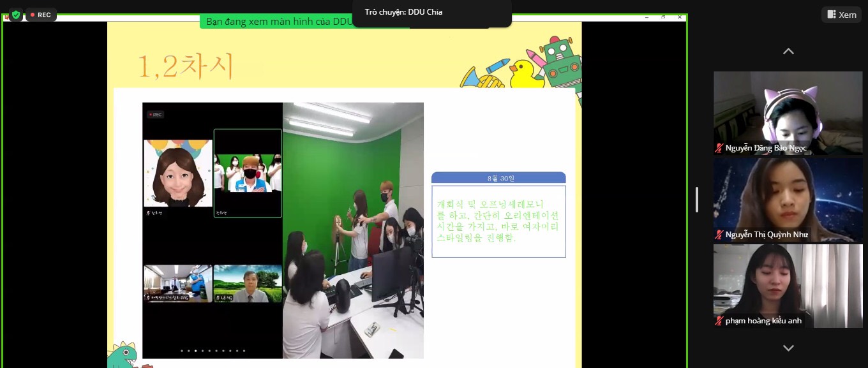Click the blue date header on slide
Image resolution: width=868 pixels, height=368 pixels.
pos(498,178)
